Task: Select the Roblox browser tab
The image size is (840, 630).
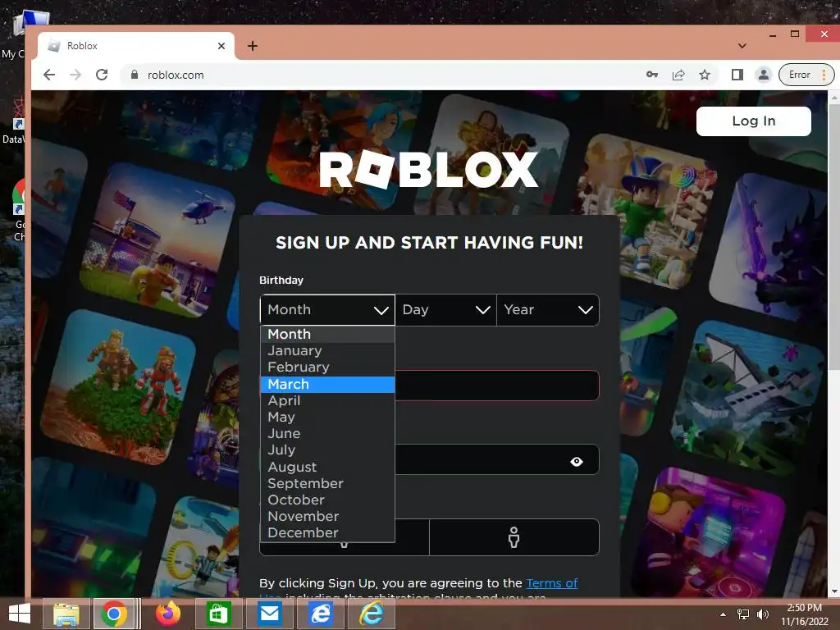Action: 136,46
